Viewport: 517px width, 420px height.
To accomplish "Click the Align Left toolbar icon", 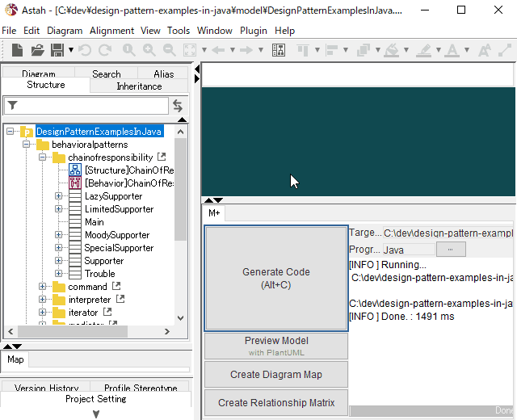I will click(331, 50).
